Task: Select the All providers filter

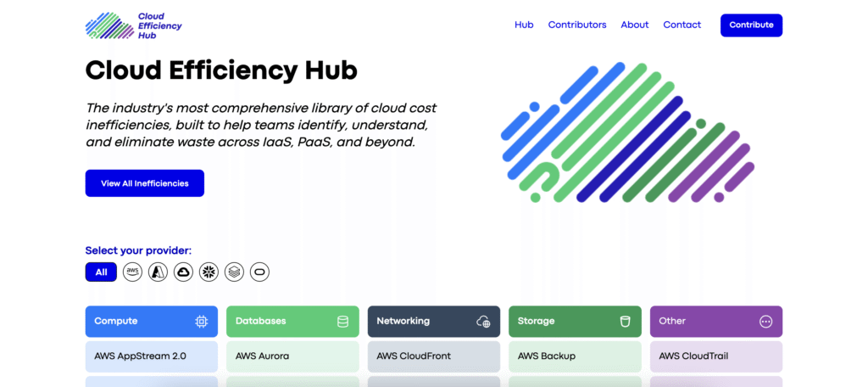Action: point(101,272)
